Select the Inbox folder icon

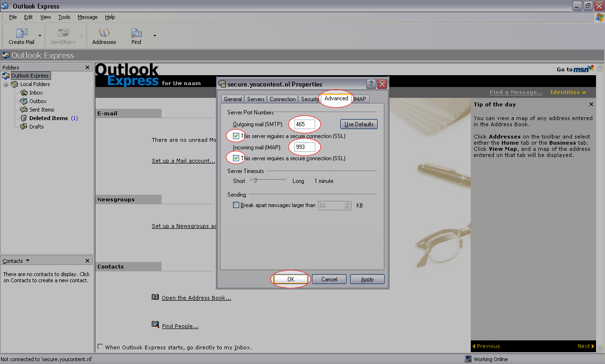click(x=24, y=93)
